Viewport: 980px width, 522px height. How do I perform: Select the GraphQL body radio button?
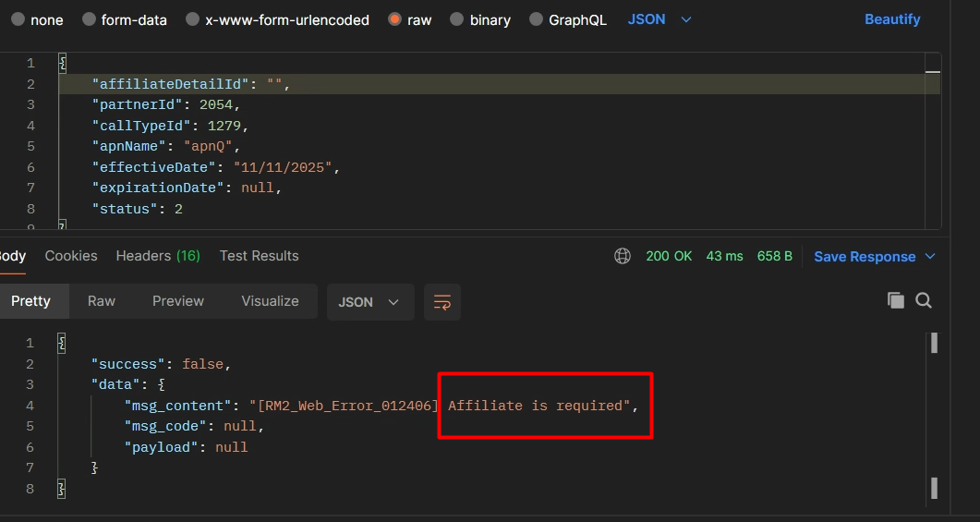coord(536,19)
